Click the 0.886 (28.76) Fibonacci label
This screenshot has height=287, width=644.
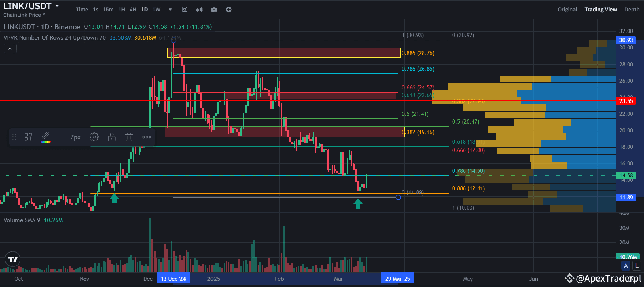point(418,53)
